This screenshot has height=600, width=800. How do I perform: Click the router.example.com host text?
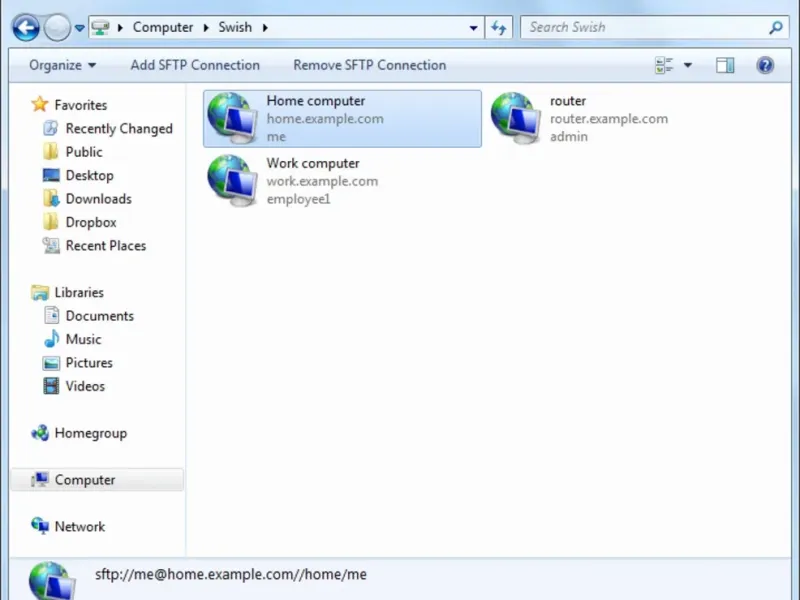(x=609, y=119)
